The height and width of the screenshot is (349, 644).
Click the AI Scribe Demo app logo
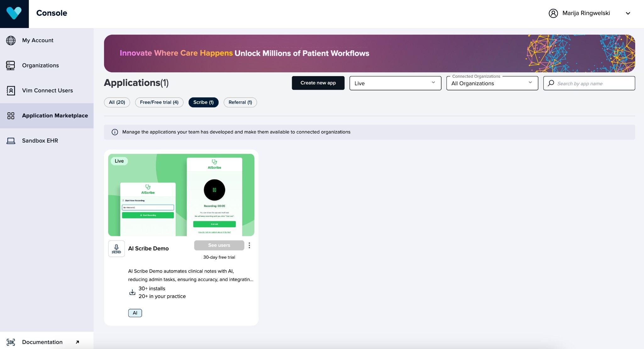(116, 249)
